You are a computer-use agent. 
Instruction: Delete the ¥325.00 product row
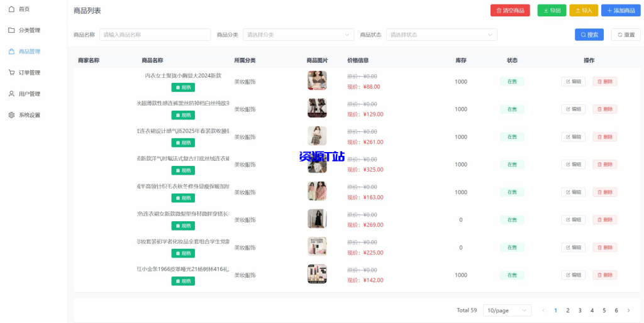(x=604, y=165)
